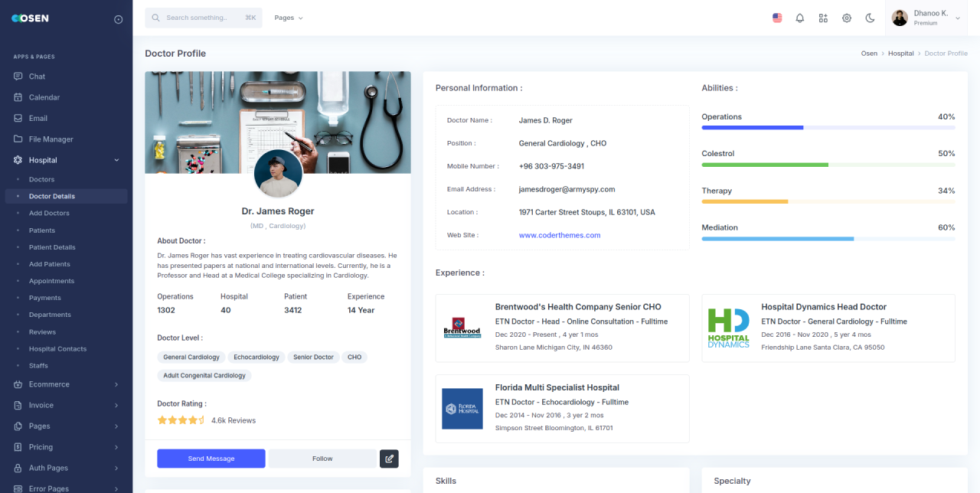Click the Send Message button
The height and width of the screenshot is (493, 980).
(211, 459)
